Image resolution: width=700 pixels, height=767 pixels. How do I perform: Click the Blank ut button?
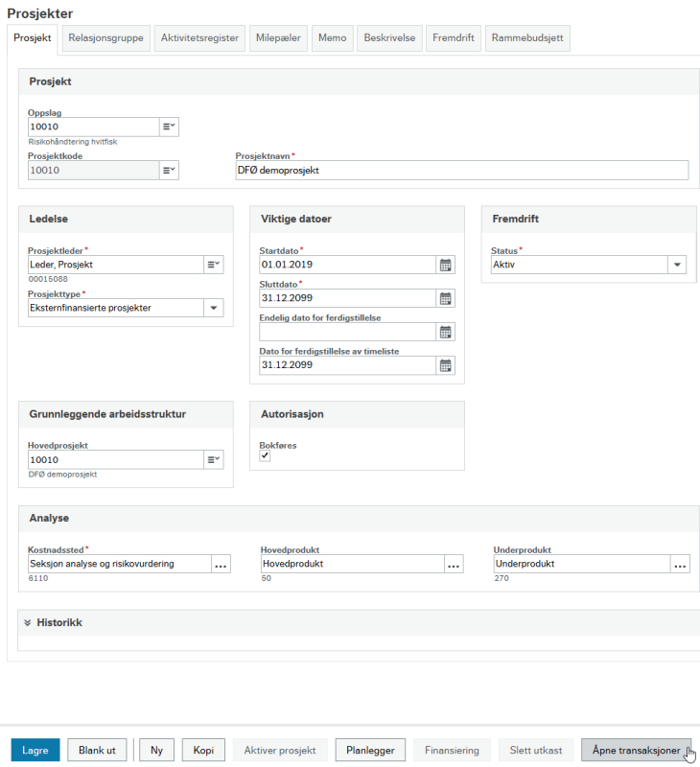tap(97, 750)
